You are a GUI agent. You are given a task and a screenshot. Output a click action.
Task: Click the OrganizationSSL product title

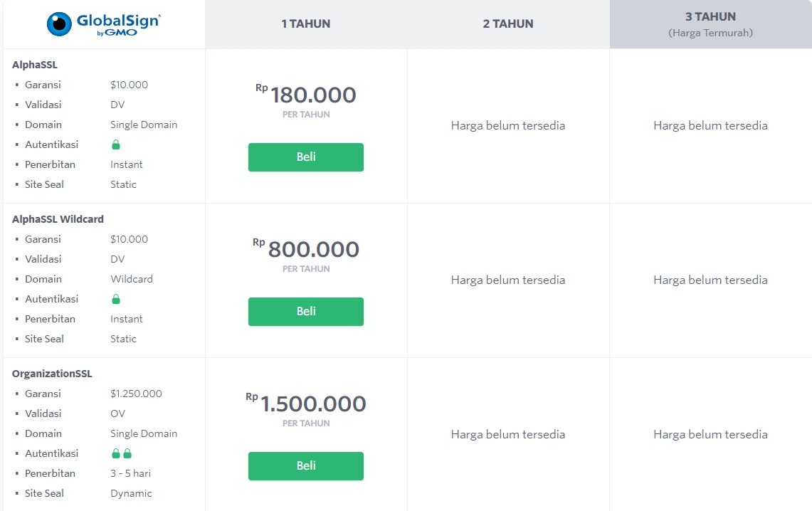click(x=52, y=374)
